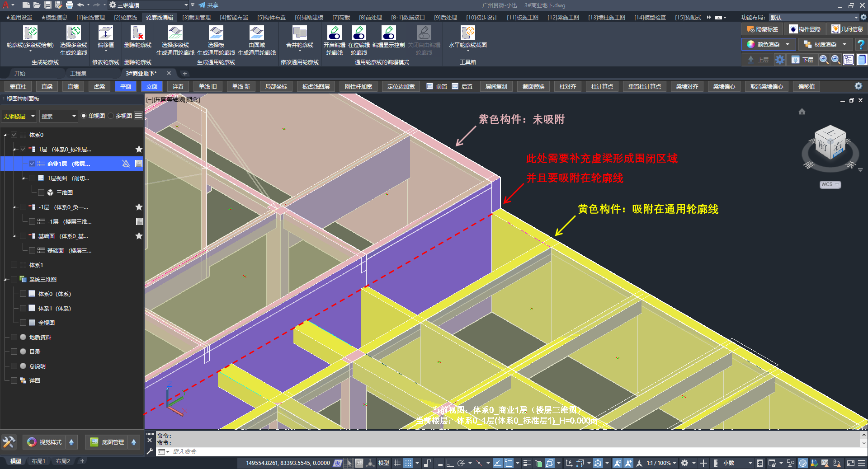
Task: Collapse the 系统三维图 tree node
Action: (x=5, y=280)
